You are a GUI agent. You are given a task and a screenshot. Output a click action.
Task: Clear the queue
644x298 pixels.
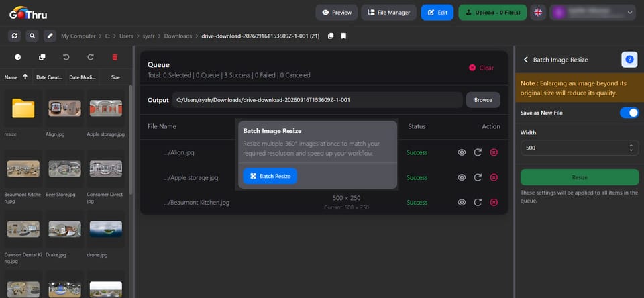point(482,68)
